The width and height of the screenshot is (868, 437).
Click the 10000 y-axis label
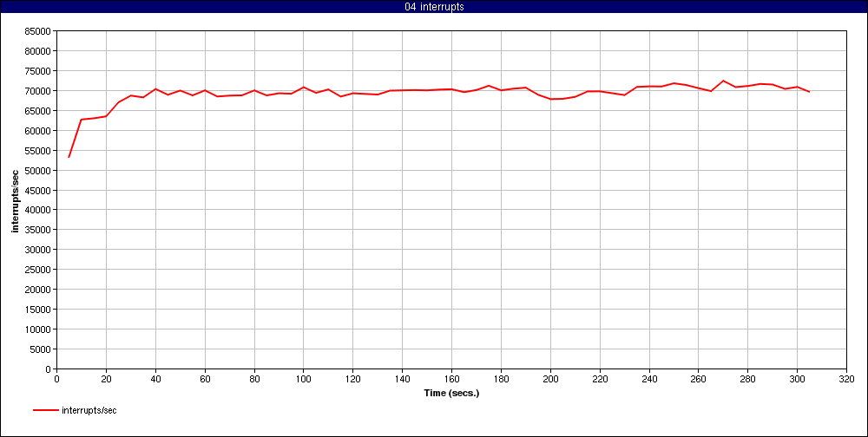pos(38,329)
